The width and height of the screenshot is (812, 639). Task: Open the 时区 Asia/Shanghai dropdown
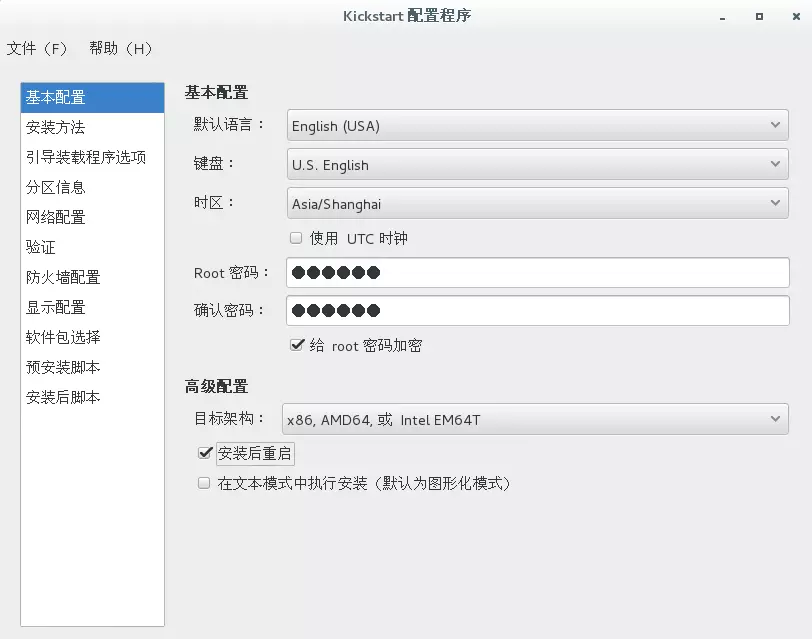tap(538, 204)
